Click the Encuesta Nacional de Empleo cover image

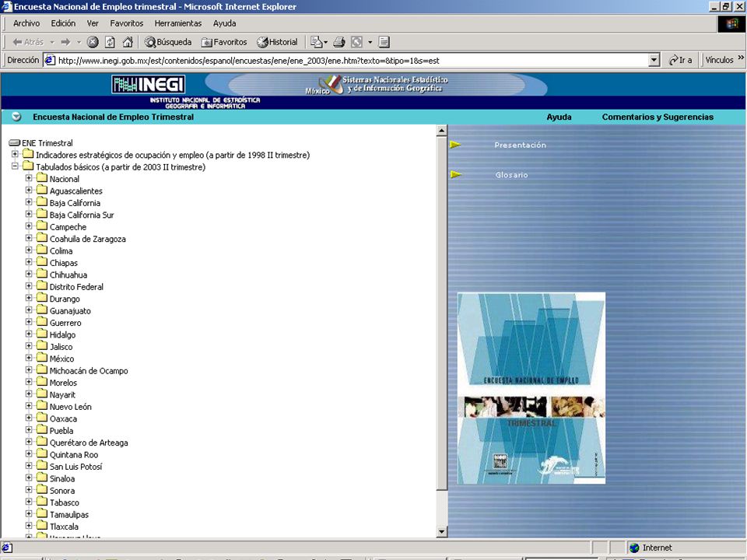tap(531, 388)
